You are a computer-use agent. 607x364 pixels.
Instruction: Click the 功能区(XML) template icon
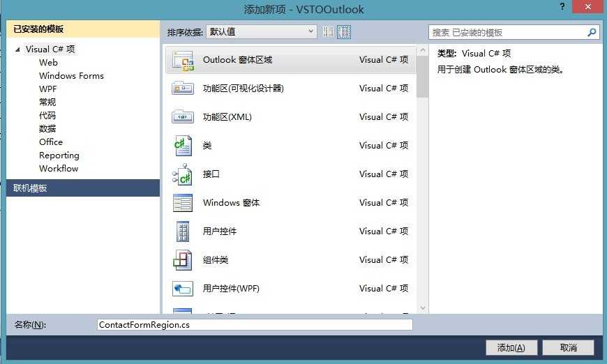tap(183, 117)
